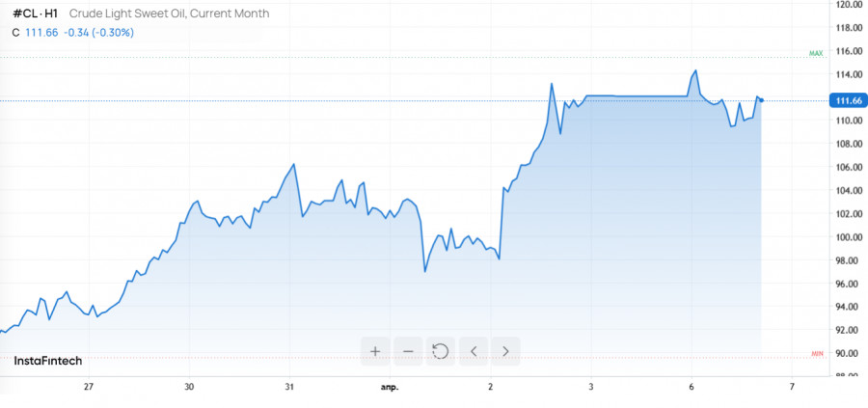This screenshot has width=868, height=408.
Task: Click the last price dot on the line
Action: (x=762, y=100)
